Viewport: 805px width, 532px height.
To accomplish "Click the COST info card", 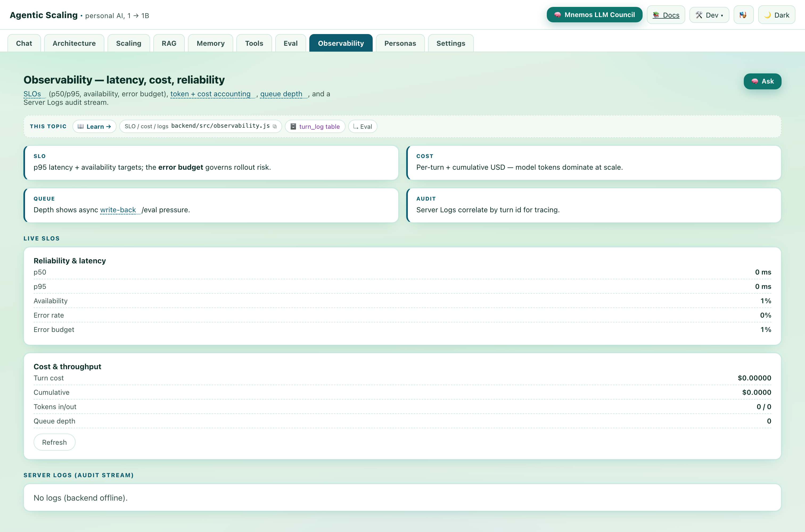I will click(x=594, y=163).
